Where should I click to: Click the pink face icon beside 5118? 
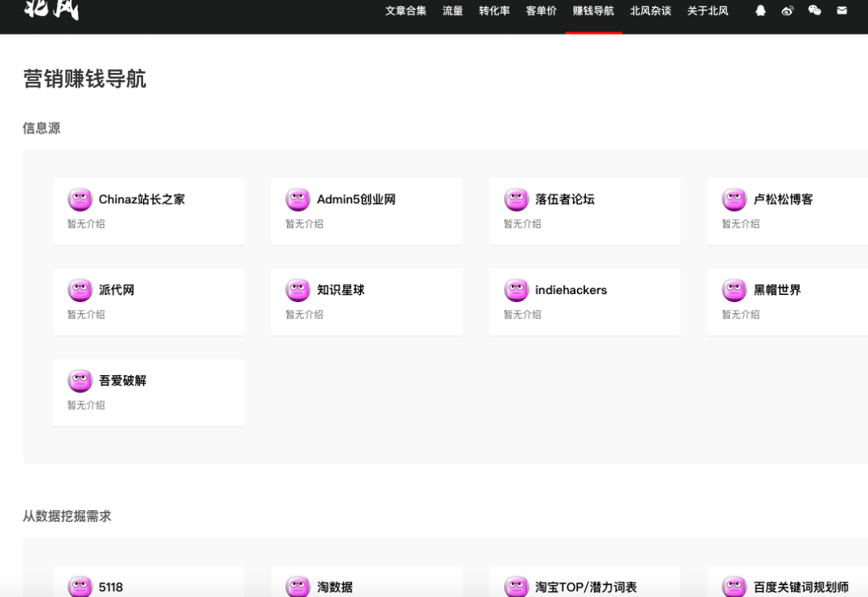point(80,587)
